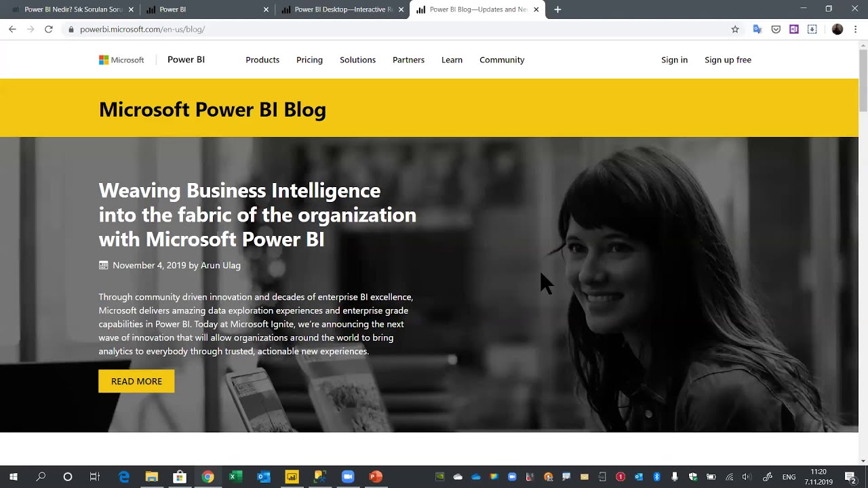Switch to Excel on the taskbar
The image size is (868, 488).
(x=235, y=477)
